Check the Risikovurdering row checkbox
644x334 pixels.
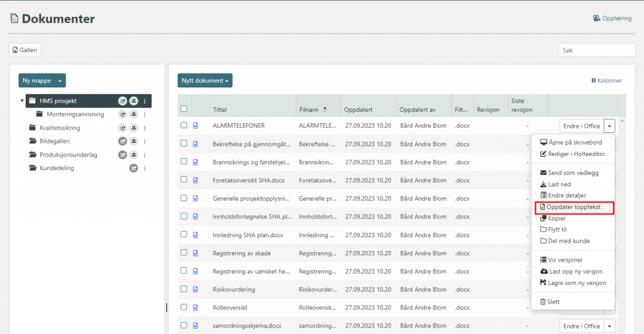[184, 289]
